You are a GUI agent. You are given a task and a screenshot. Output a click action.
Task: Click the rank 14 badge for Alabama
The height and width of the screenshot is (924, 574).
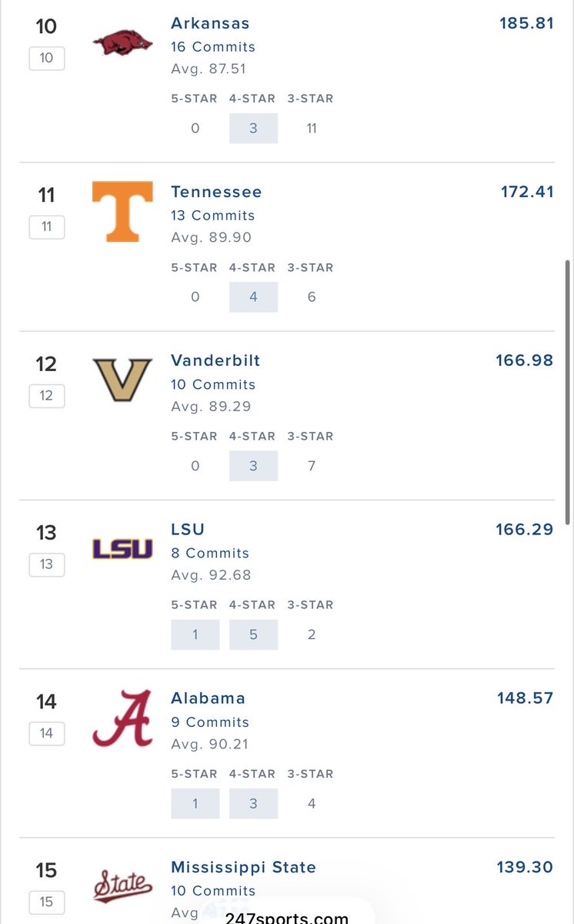coord(46,733)
